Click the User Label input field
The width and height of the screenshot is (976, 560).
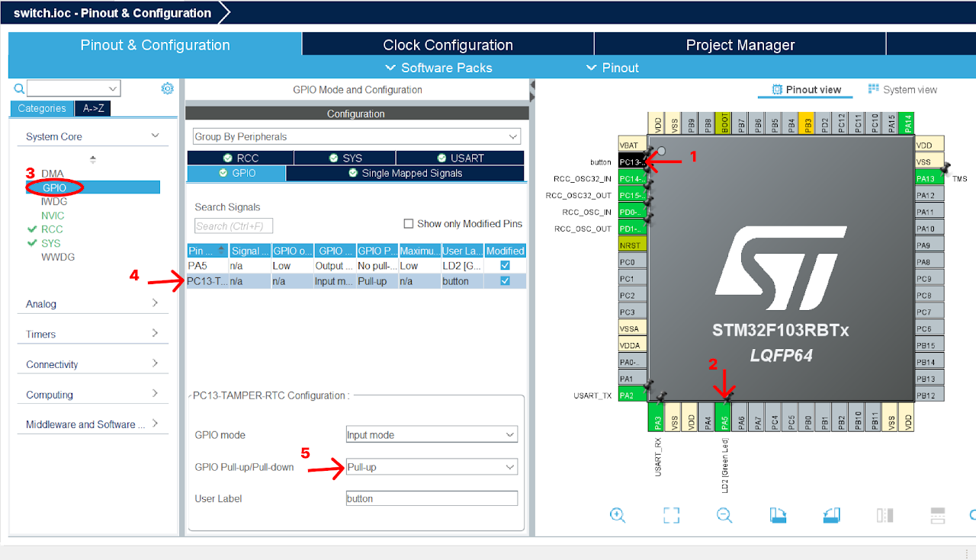(x=432, y=498)
